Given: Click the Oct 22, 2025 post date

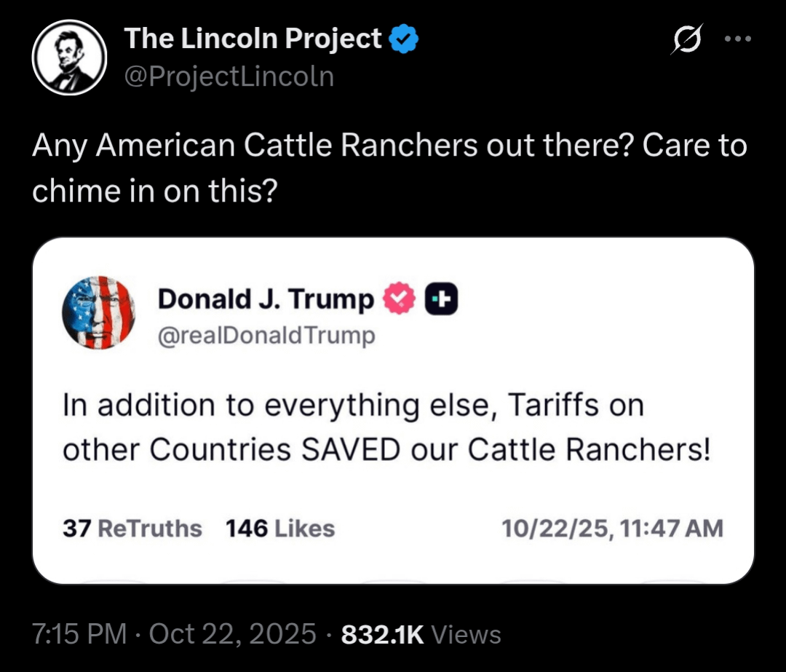Looking at the screenshot, I should pyautogui.click(x=232, y=634).
